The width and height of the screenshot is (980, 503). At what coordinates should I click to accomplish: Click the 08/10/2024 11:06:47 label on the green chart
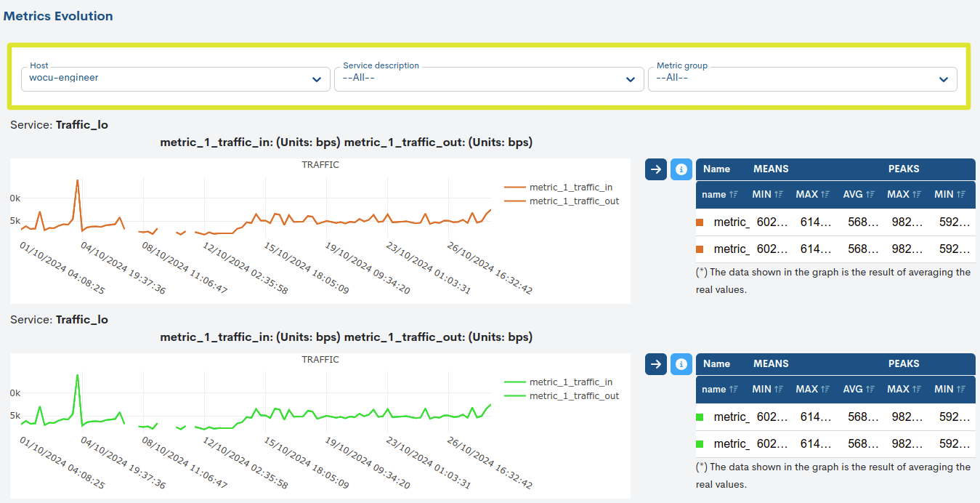[x=184, y=463]
